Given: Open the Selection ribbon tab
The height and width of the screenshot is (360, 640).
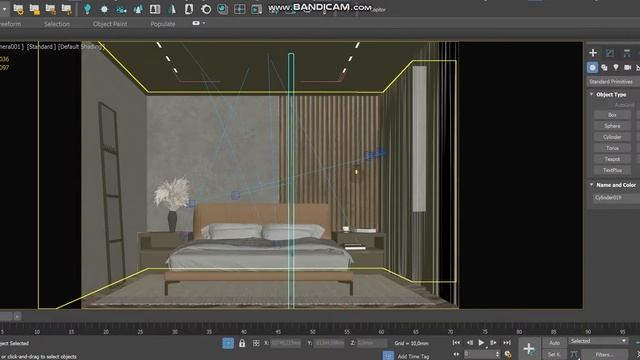Looking at the screenshot, I should (57, 24).
